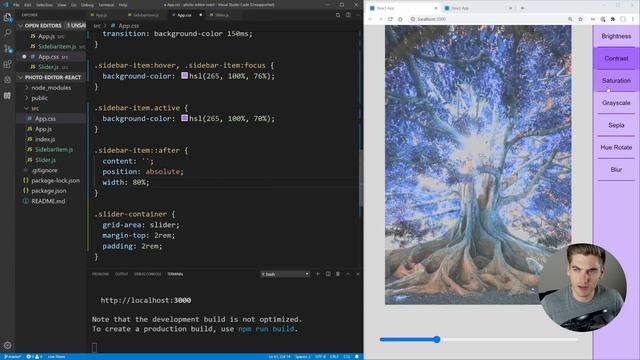Go back in the browser
Screen dimensions: 640x360
pos(370,19)
